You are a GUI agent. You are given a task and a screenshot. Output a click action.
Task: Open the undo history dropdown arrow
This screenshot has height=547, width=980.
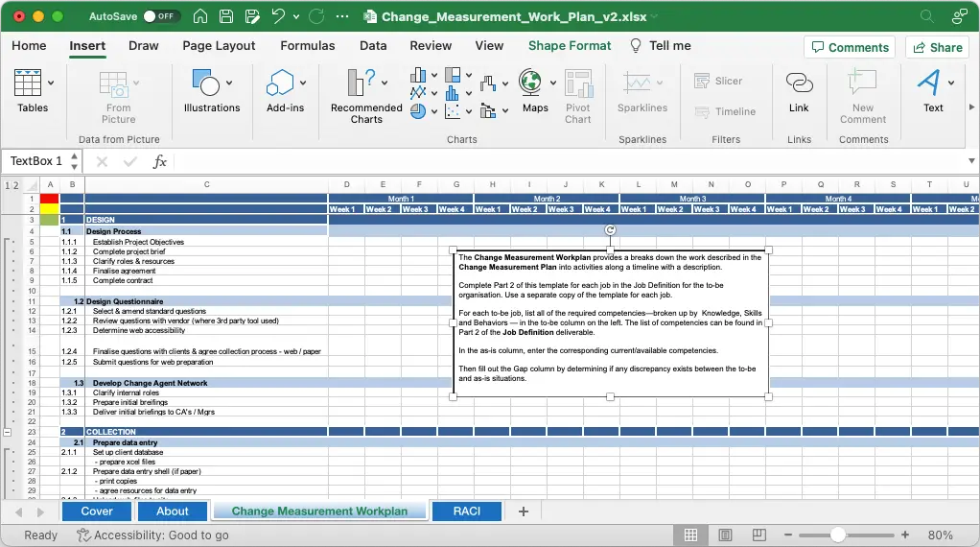(296, 17)
